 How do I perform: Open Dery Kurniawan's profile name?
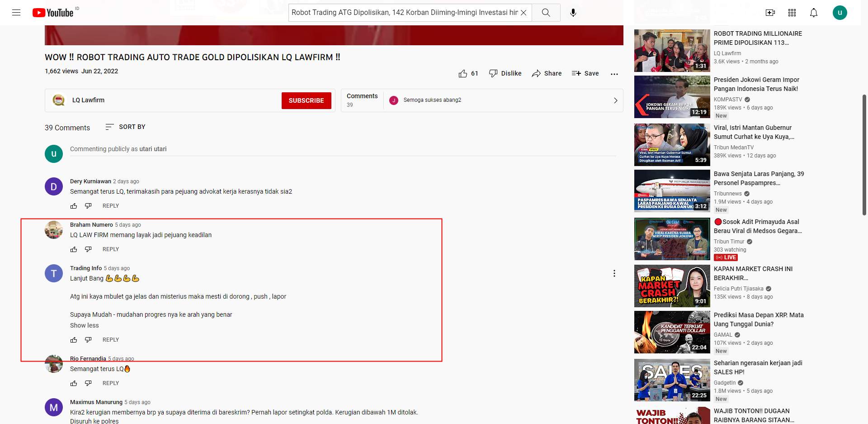(90, 181)
